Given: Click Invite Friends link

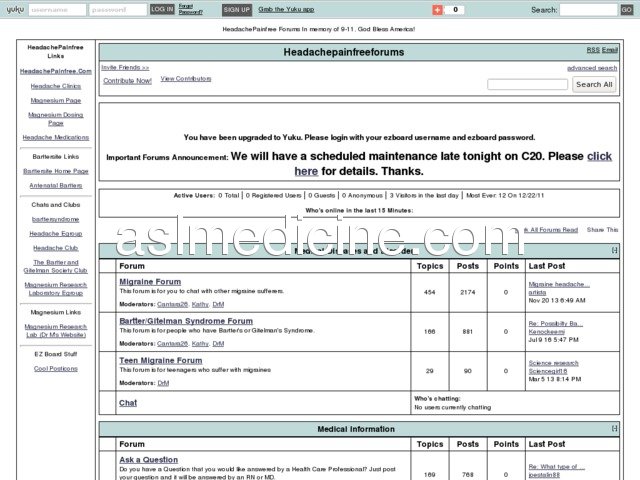Looking at the screenshot, I should [125, 67].
